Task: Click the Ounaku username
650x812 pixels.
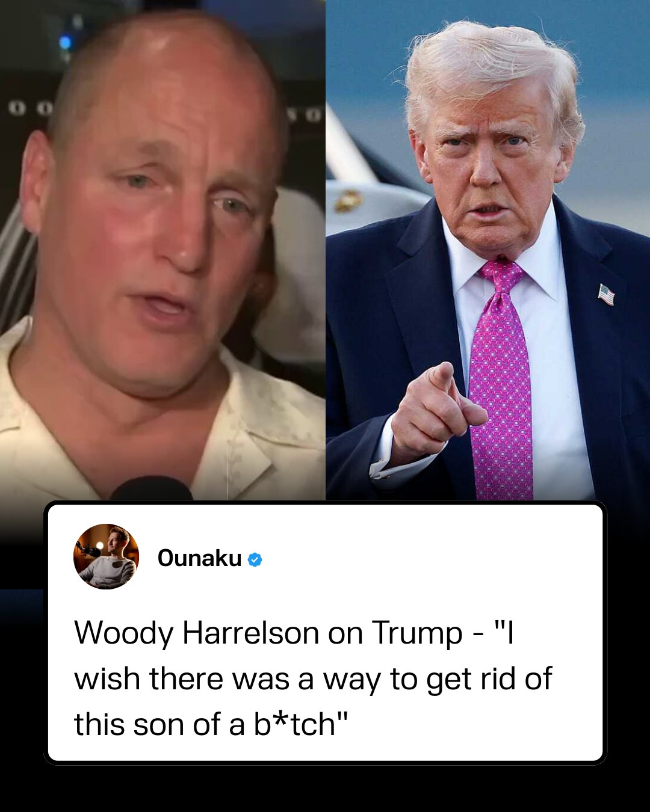Action: 199,558
